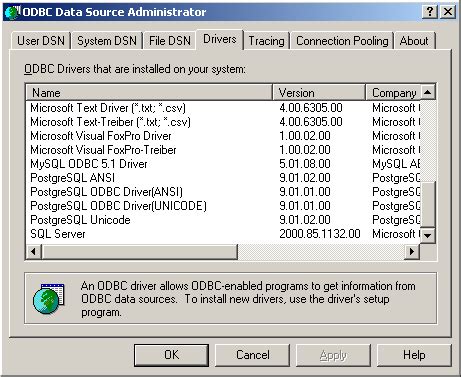461x377 pixels.
Task: Click the vertical scrollbar down arrow
Action: pos(428,235)
